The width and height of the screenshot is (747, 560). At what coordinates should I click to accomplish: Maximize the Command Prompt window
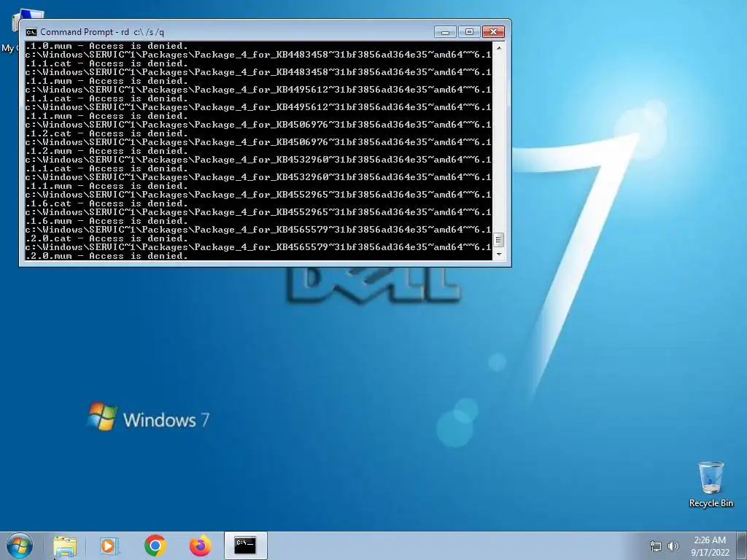469,32
